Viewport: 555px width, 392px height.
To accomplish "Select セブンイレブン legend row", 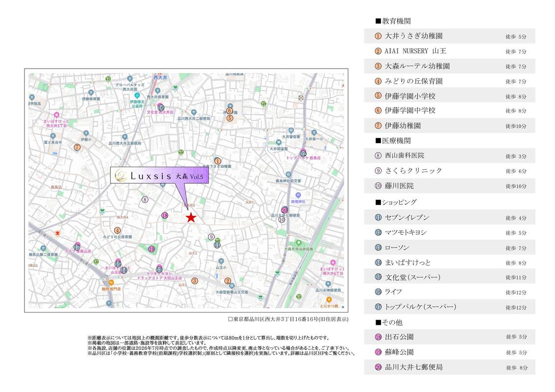I will click(450, 218).
